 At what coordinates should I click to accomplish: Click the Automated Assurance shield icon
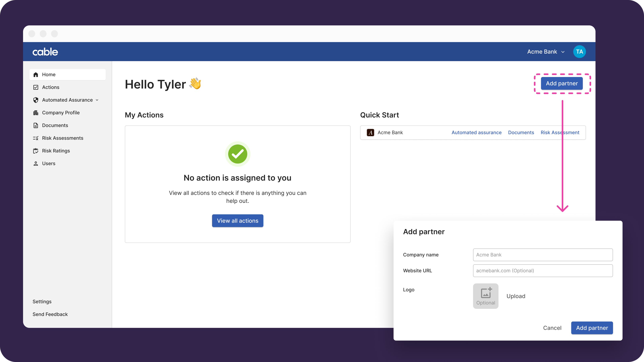point(36,100)
